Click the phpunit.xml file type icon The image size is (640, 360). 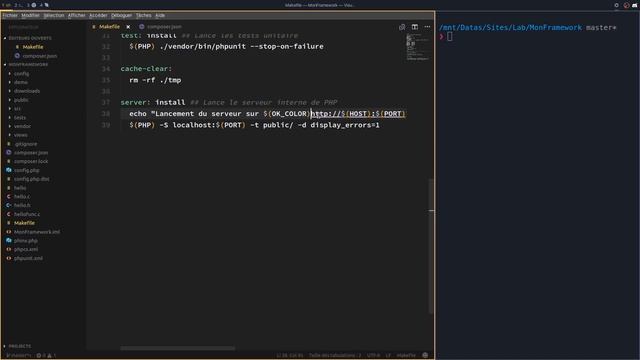click(x=9, y=258)
